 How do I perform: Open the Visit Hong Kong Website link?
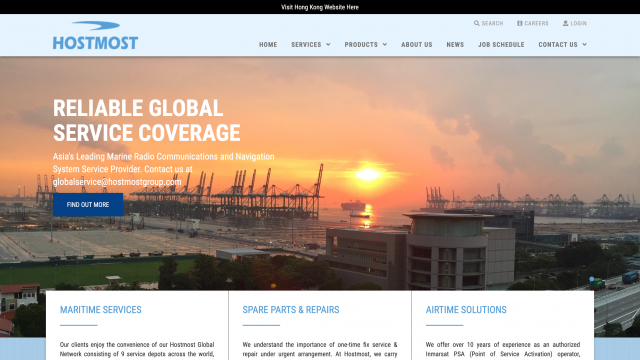pyautogui.click(x=320, y=7)
